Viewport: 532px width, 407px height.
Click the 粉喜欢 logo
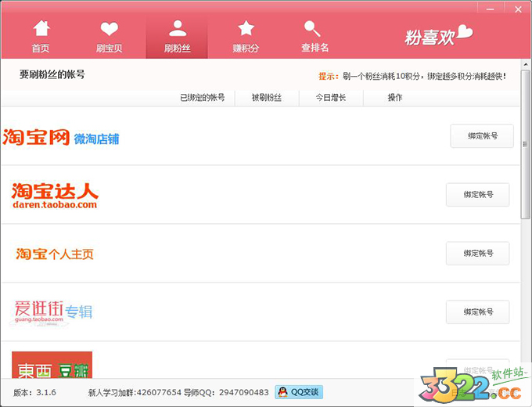(438, 36)
